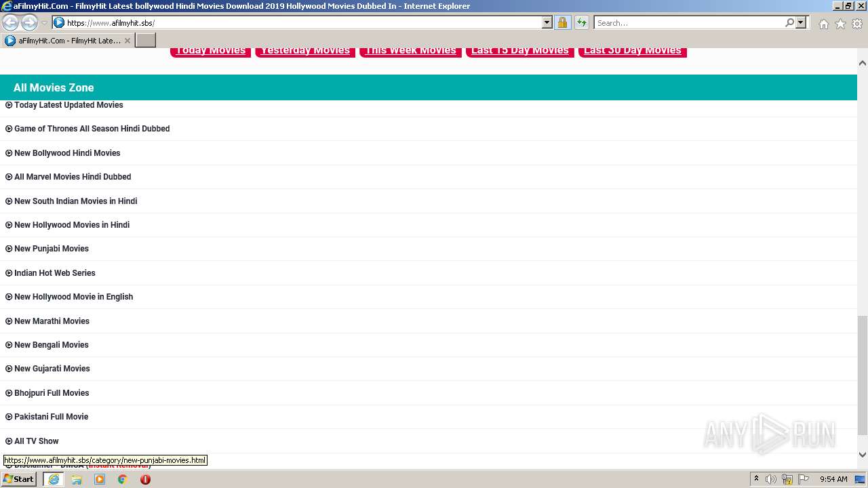Open New Punjabi Movies category
The height and width of the screenshot is (488, 868).
(x=52, y=249)
